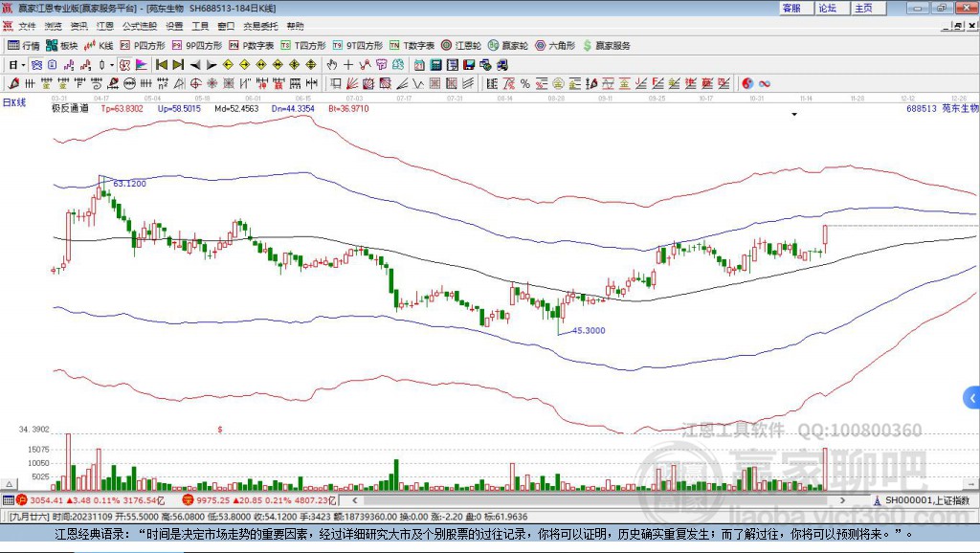
Task: Toggle the highlighted indicator icon after 日
Action: pos(36,65)
